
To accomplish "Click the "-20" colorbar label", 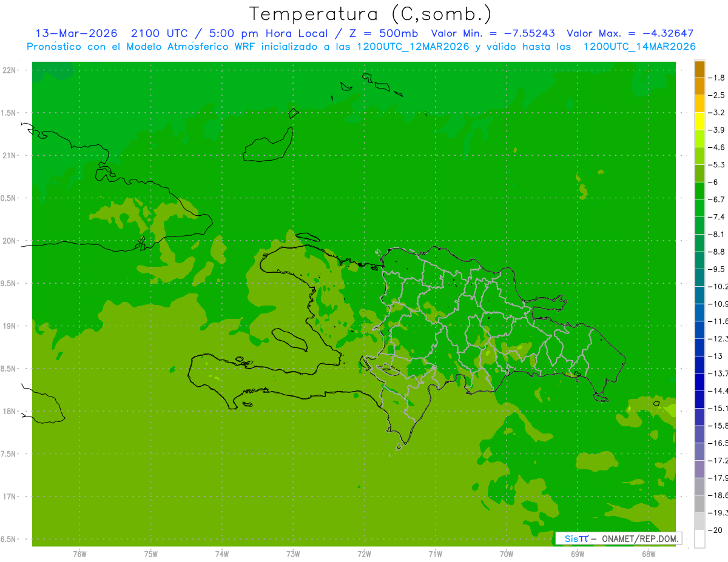I will (716, 530).
